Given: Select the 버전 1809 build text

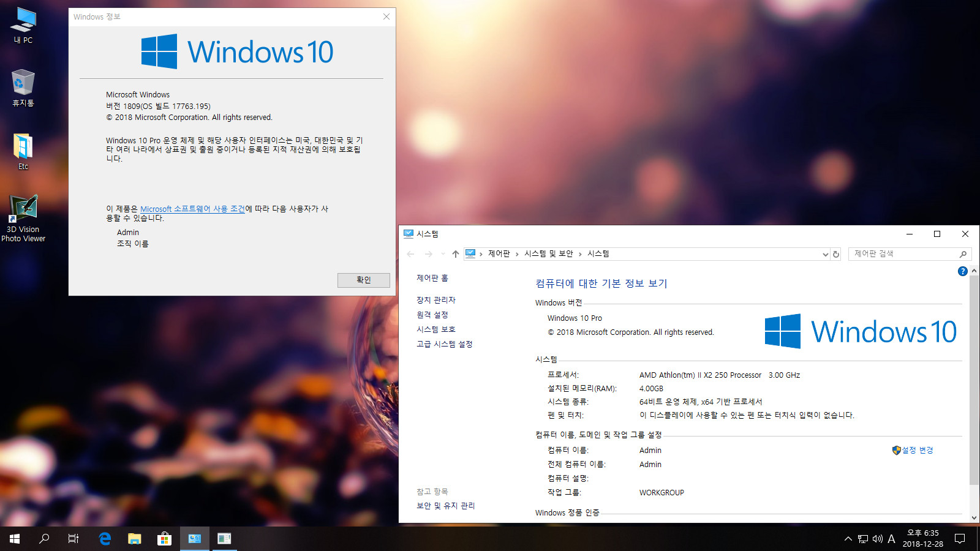Looking at the screenshot, I should coord(158,106).
